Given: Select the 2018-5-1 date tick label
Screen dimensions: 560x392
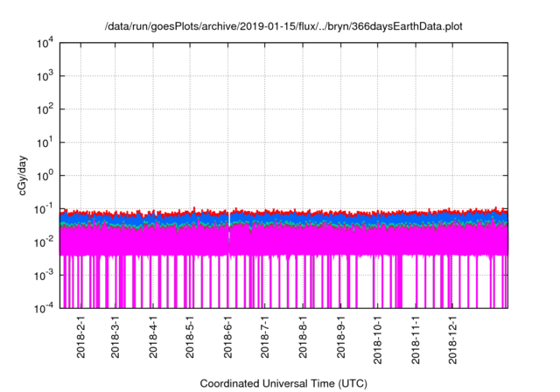Looking at the screenshot, I should pos(190,337).
